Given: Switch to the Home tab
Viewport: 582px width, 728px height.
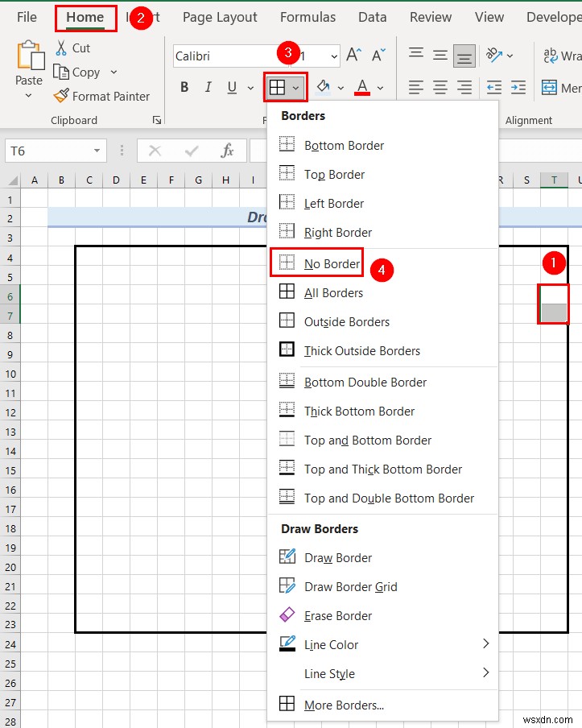Looking at the screenshot, I should (85, 17).
